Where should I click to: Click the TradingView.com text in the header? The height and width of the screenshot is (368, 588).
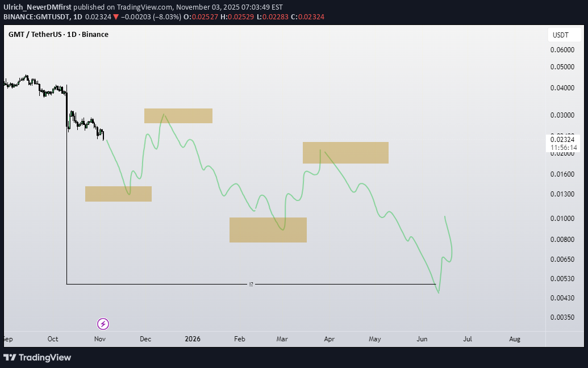pos(143,7)
